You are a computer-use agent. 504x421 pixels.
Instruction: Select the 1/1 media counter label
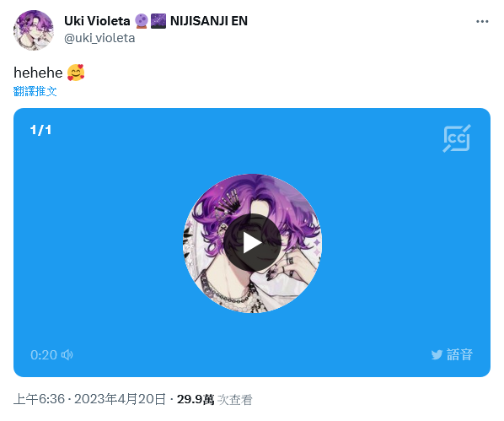(x=40, y=130)
